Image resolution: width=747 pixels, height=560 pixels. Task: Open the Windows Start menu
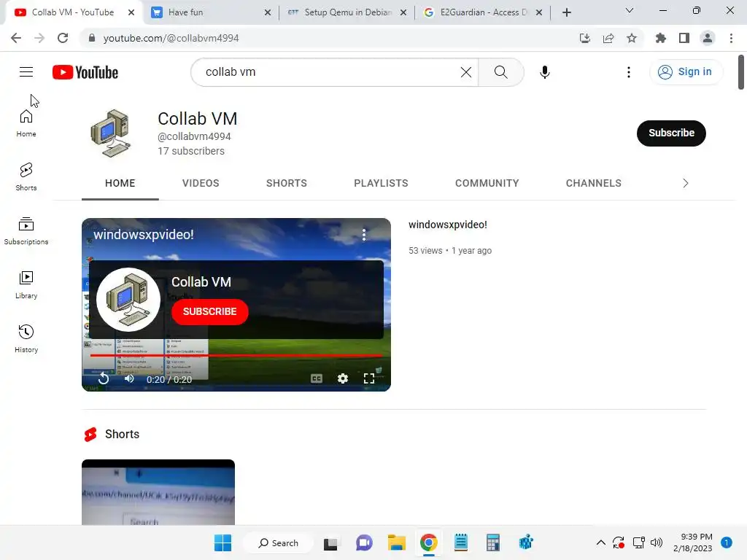pyautogui.click(x=223, y=542)
